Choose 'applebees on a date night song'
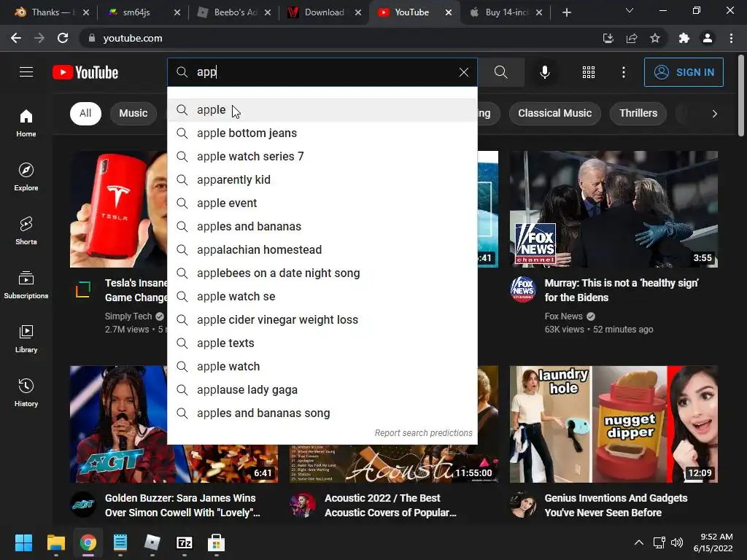Image resolution: width=747 pixels, height=560 pixels. coord(322,273)
